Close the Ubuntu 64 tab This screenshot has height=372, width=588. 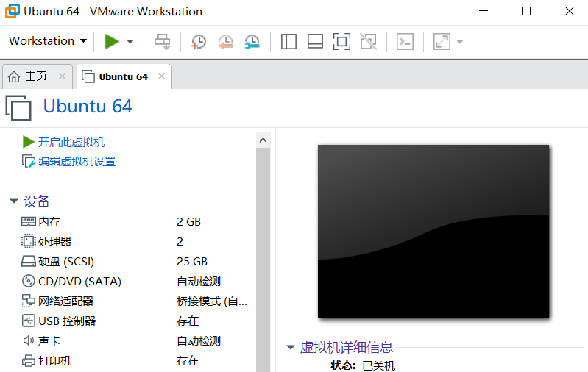pyautogui.click(x=162, y=76)
